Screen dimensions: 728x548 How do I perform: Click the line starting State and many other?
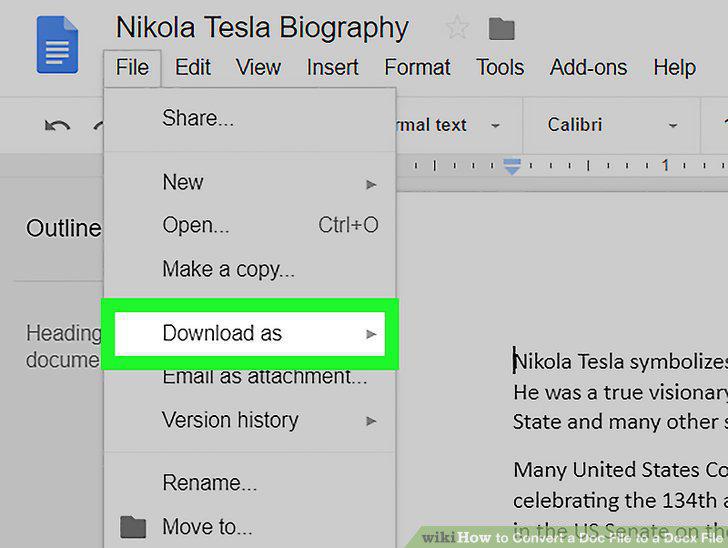620,422
